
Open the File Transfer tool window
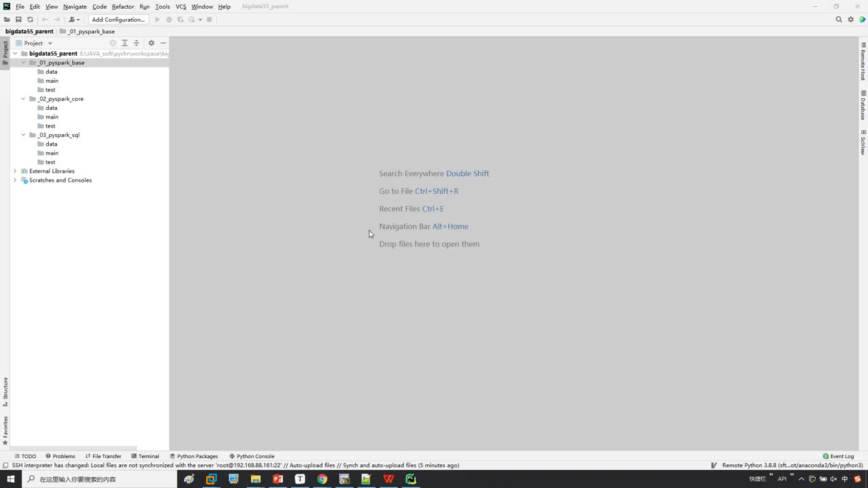tap(103, 456)
